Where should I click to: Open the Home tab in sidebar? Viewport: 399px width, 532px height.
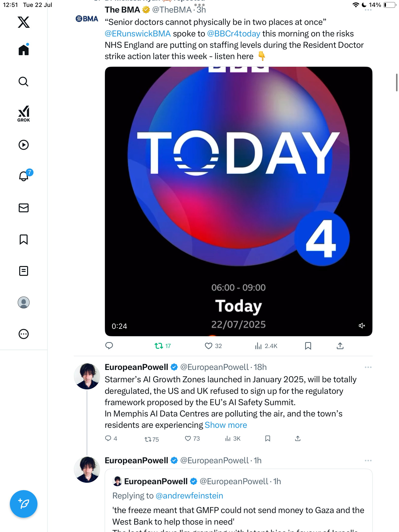[24, 50]
